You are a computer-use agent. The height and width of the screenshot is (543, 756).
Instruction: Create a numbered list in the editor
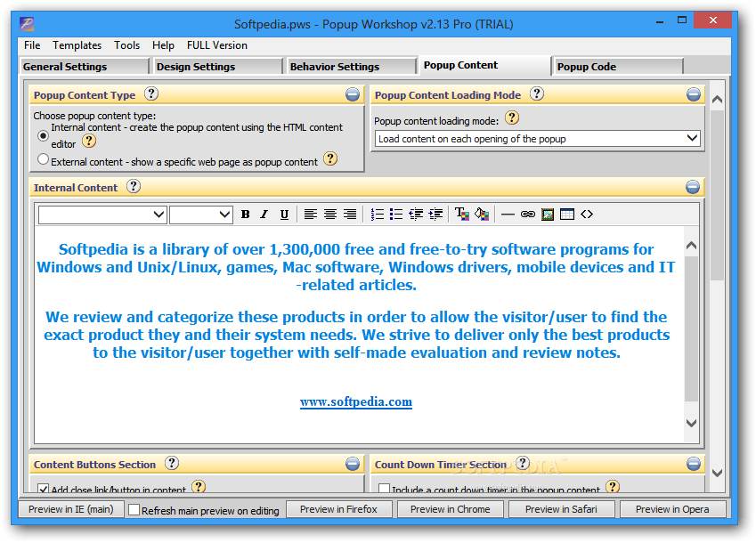pyautogui.click(x=377, y=214)
